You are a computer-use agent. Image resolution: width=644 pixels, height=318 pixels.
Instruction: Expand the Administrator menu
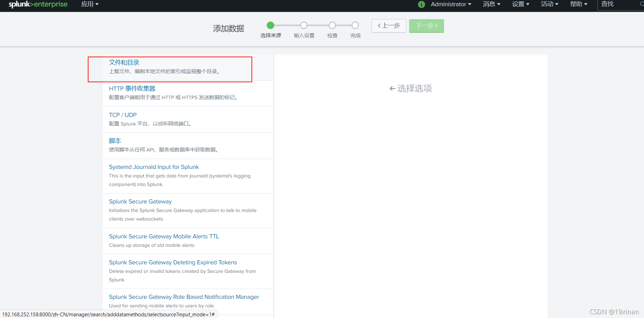[451, 4]
